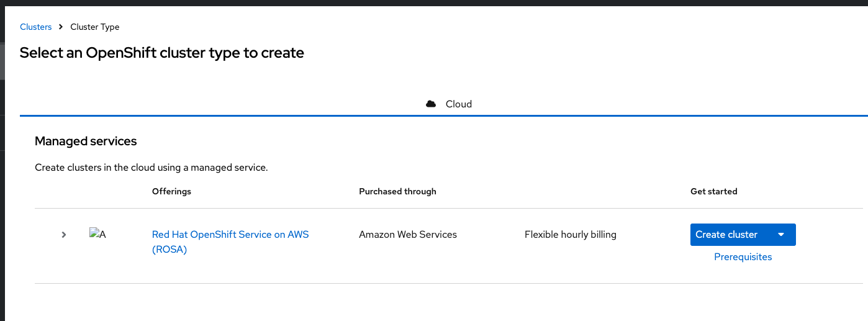This screenshot has width=868, height=321.
Task: Open the Create cluster dropdown caret
Action: coord(781,235)
